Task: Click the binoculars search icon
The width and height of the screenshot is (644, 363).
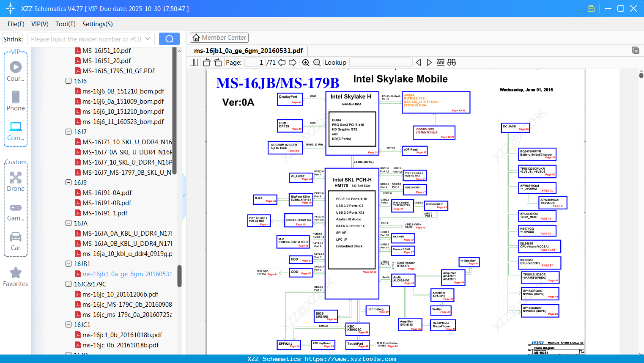Action: click(452, 63)
